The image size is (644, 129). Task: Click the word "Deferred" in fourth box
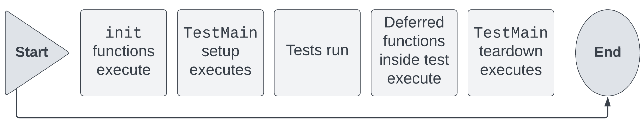[x=414, y=22]
